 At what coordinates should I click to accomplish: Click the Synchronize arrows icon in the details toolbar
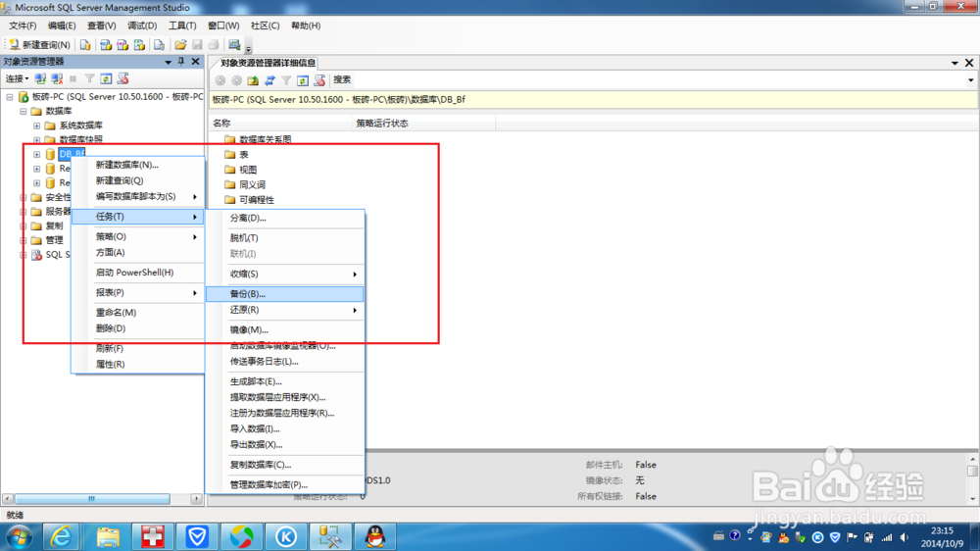(x=269, y=80)
